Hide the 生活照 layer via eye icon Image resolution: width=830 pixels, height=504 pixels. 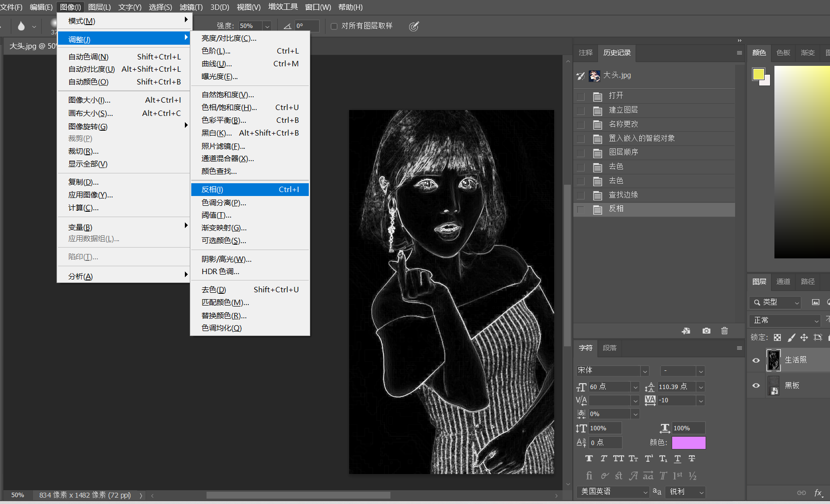[756, 360]
